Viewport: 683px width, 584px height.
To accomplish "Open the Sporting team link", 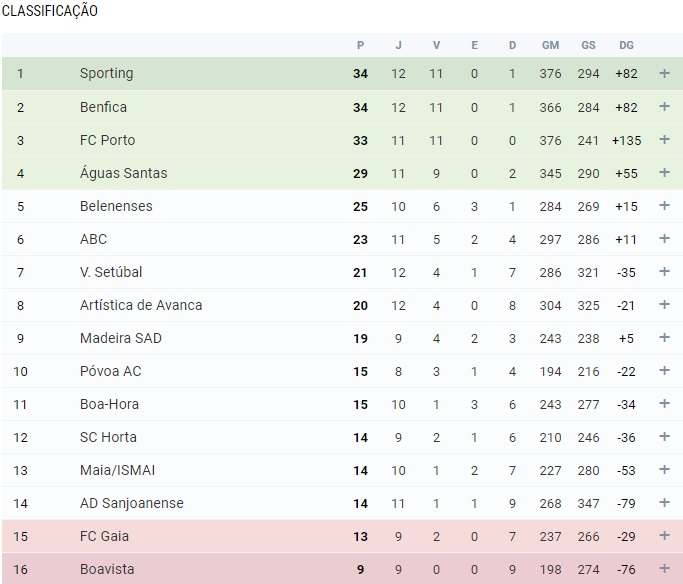I will pos(106,73).
